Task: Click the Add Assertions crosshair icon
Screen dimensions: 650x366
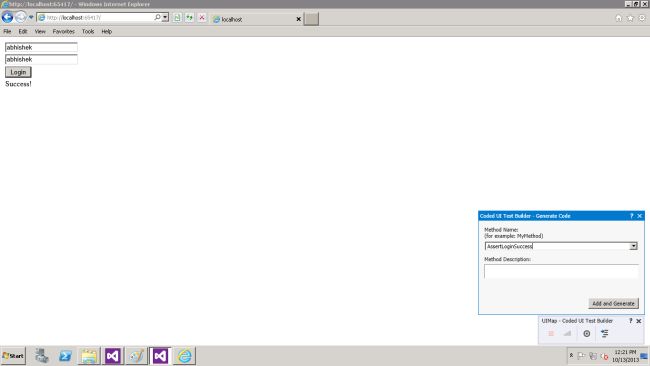Action: coord(587,333)
